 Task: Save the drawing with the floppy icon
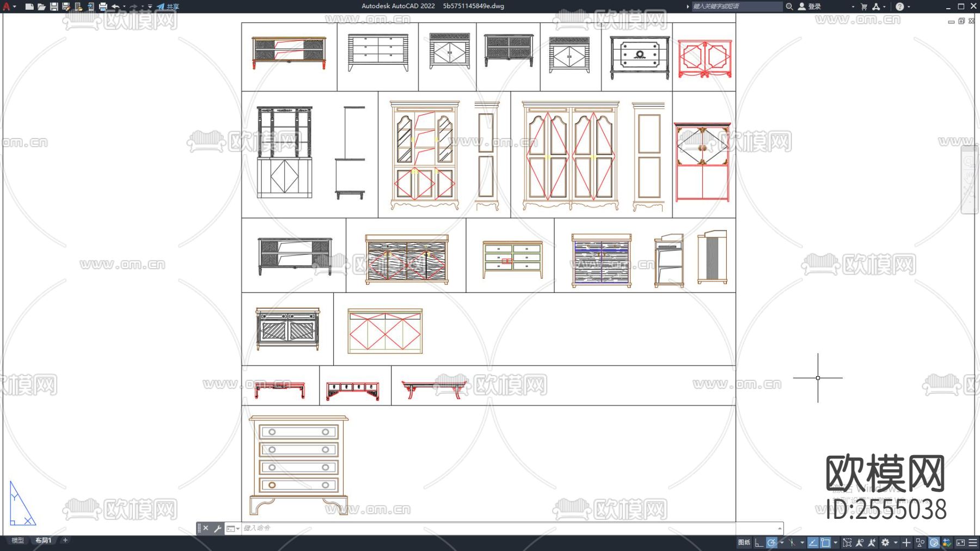pyautogui.click(x=54, y=7)
